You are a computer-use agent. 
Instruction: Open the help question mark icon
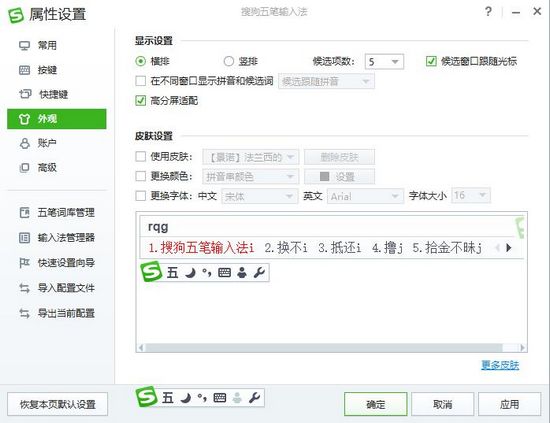point(488,12)
